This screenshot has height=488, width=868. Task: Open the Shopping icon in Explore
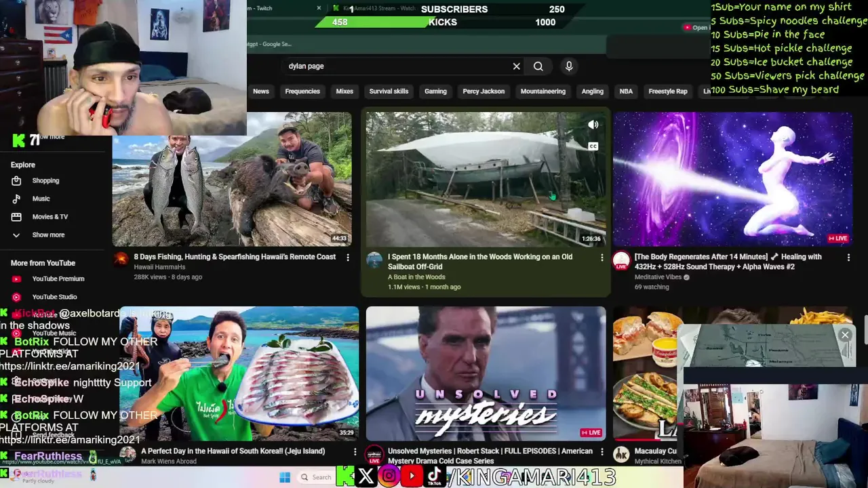16,181
